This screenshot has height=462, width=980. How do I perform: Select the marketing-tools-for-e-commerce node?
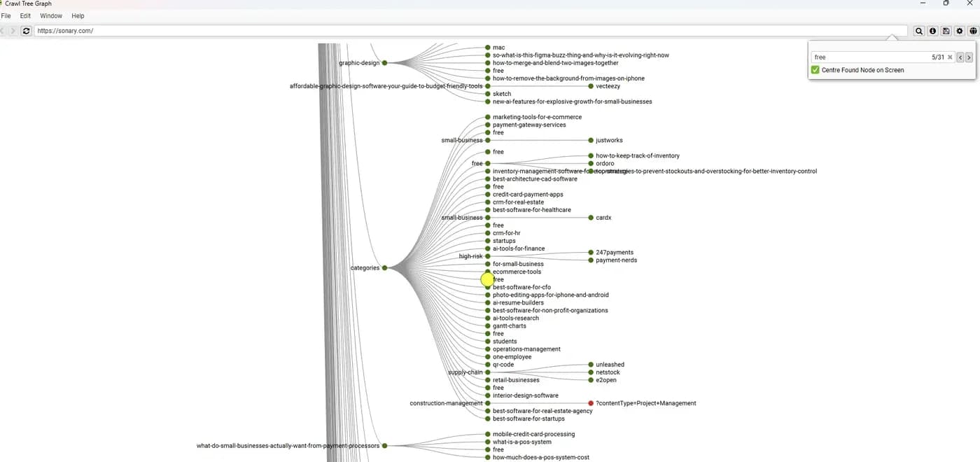click(x=537, y=117)
